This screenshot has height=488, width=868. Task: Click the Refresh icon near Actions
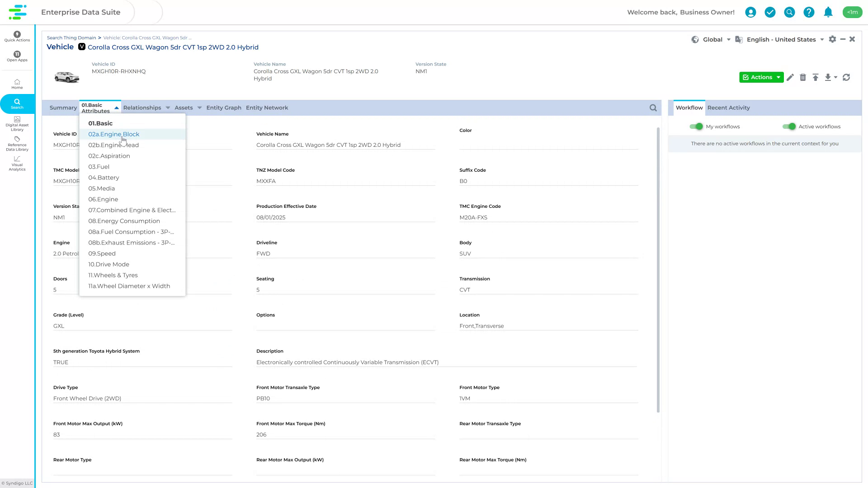pos(846,77)
